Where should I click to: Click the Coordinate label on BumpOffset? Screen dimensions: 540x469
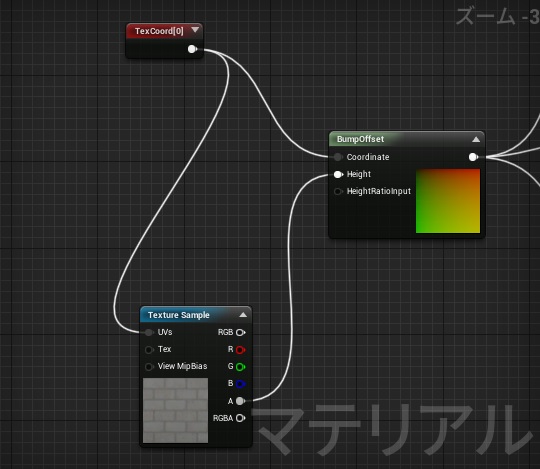click(x=368, y=157)
